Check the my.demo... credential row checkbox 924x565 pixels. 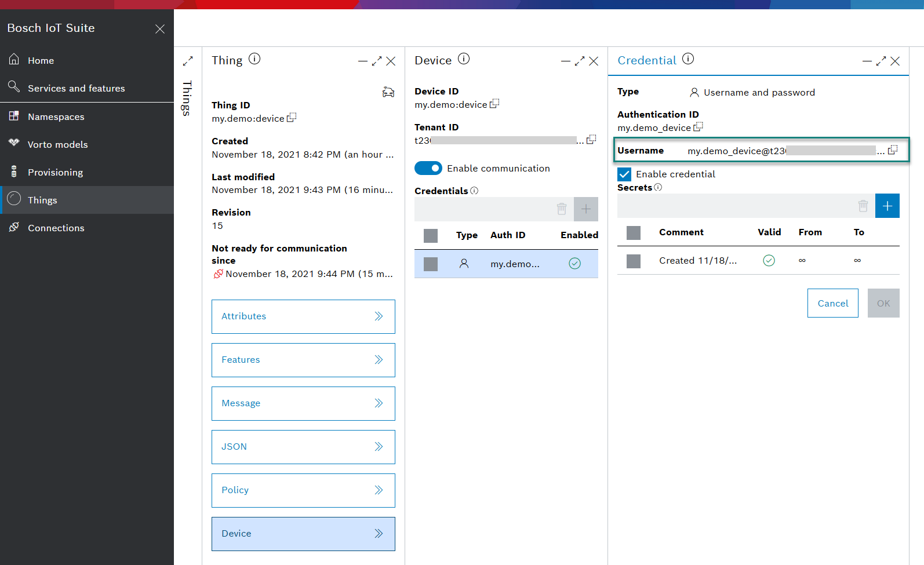(x=431, y=264)
